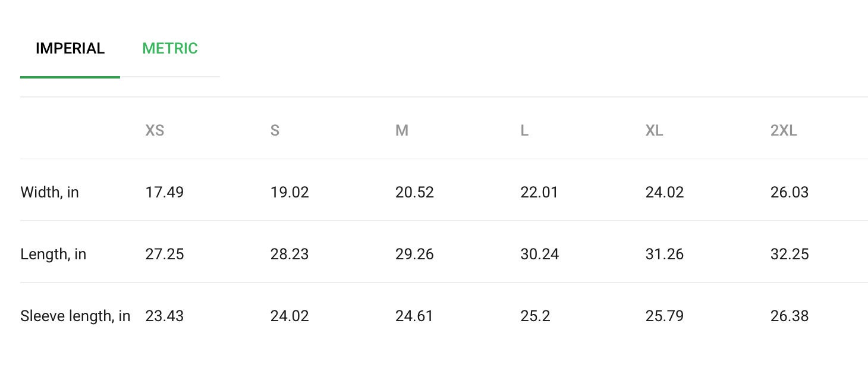868x383 pixels.
Task: Click the XS width value 17.49
Action: (165, 193)
